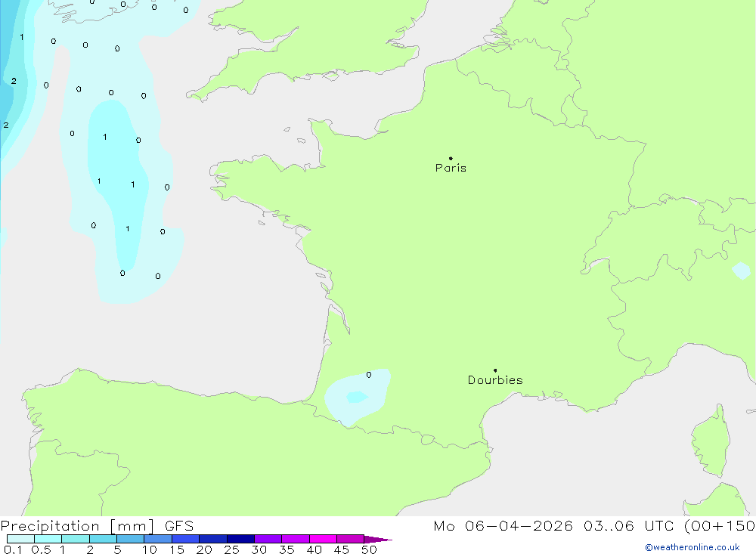Select the Paris location dot marker
Viewport: 756px width, 554px height.
451,158
